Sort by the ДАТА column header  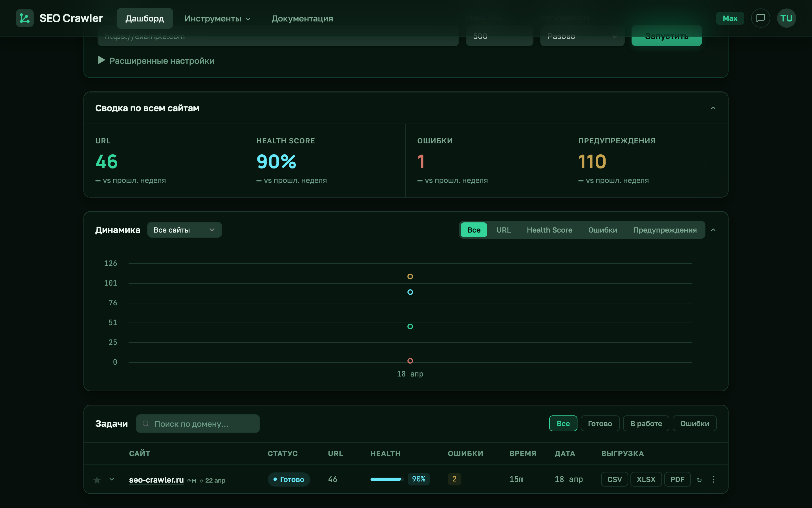565,454
